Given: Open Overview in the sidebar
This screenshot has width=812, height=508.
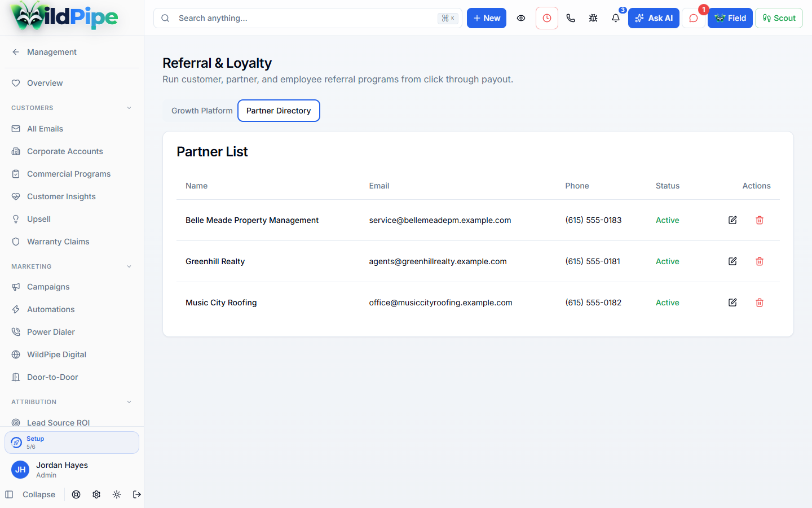Looking at the screenshot, I should [72, 83].
